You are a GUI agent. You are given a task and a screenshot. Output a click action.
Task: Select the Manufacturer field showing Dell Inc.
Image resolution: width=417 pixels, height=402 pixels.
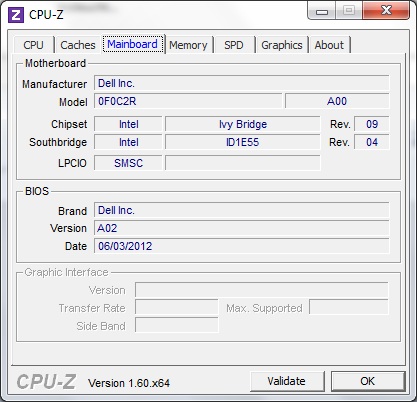[242, 83]
